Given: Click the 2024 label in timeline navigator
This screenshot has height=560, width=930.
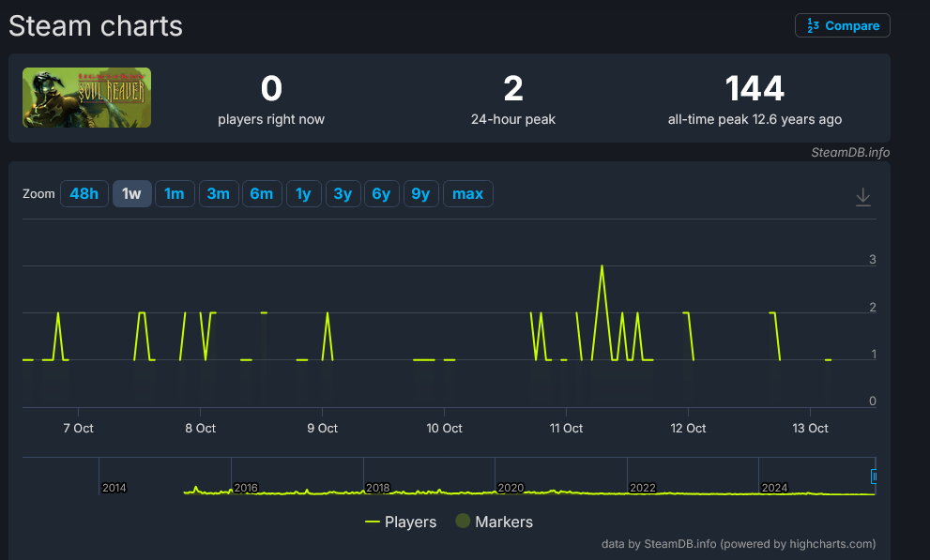Looking at the screenshot, I should [x=774, y=488].
